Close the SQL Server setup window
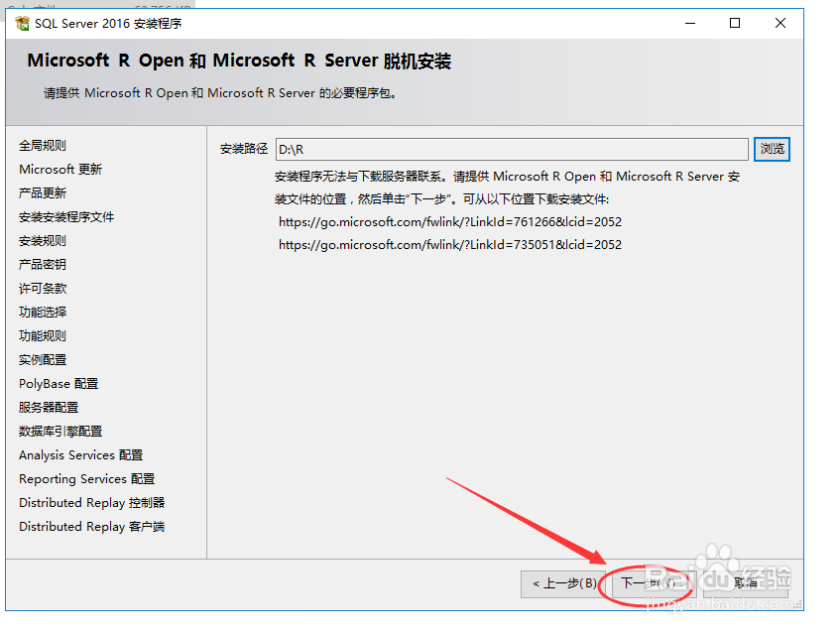 pyautogui.click(x=780, y=23)
